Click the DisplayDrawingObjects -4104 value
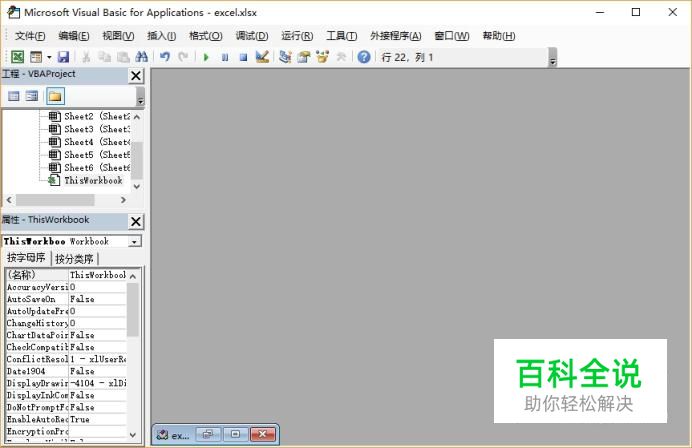Screen dimensions: 692x448 98,384
